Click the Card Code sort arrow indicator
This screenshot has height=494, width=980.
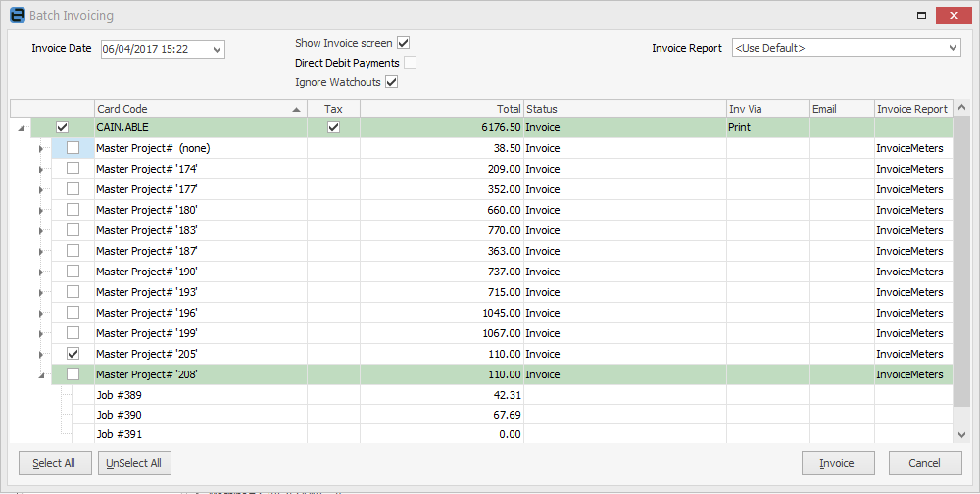point(297,109)
